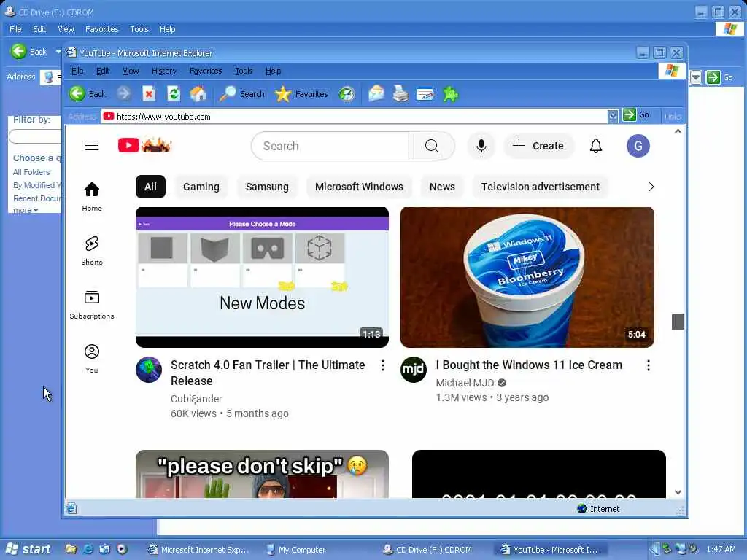Open Shorts in YouTube sidebar
The height and width of the screenshot is (560, 747).
[92, 251]
